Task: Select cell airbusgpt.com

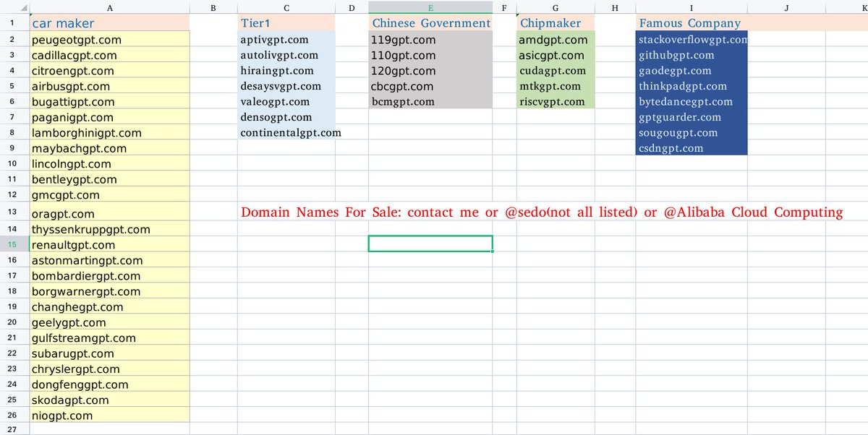Action: [x=109, y=86]
